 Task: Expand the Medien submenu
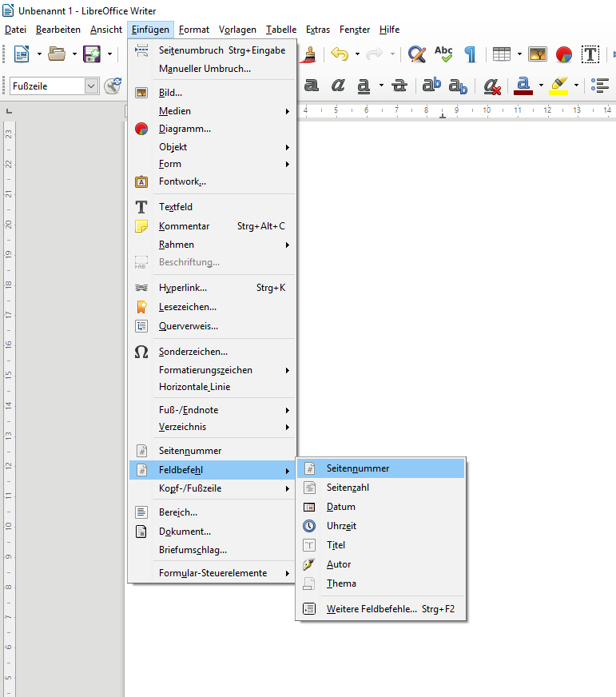click(x=212, y=111)
